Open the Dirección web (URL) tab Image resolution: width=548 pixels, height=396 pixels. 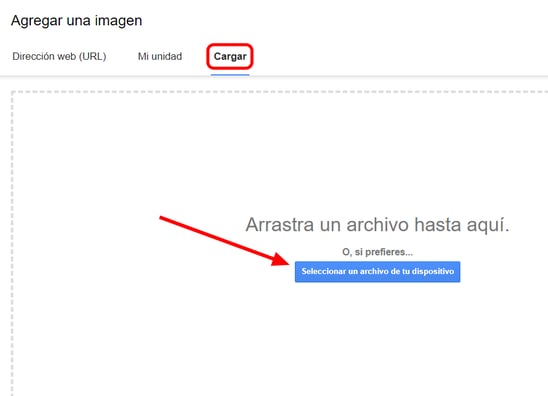[x=59, y=56]
